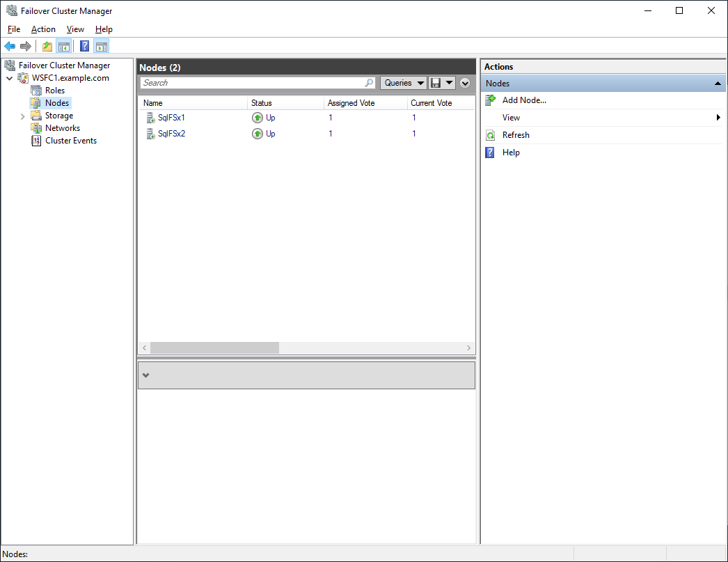Minimize the Failover Cluster Manager window
The height and width of the screenshot is (562, 728).
(x=648, y=10)
